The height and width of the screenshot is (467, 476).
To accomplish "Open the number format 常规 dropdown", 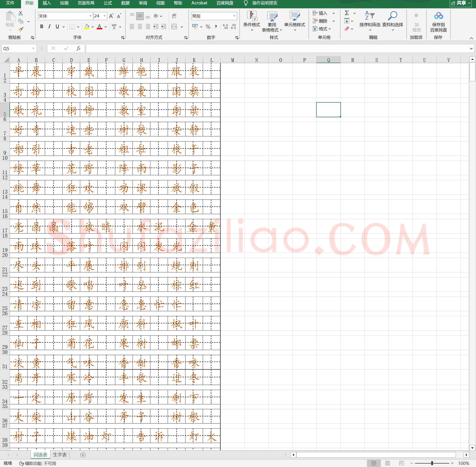I will (x=234, y=16).
